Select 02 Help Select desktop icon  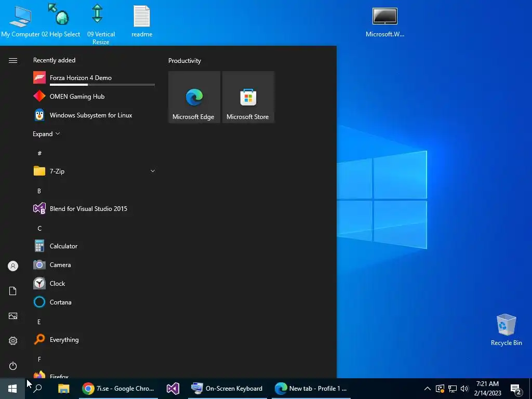tap(60, 20)
